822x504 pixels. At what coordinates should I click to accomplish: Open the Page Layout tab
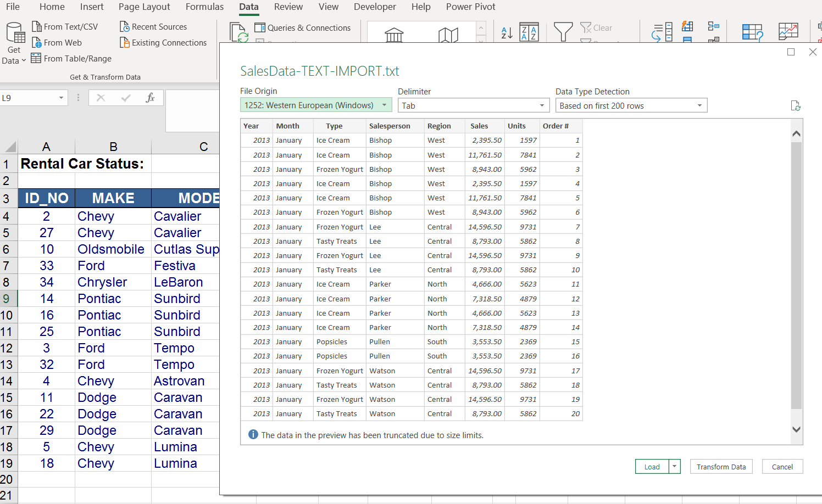coord(144,7)
